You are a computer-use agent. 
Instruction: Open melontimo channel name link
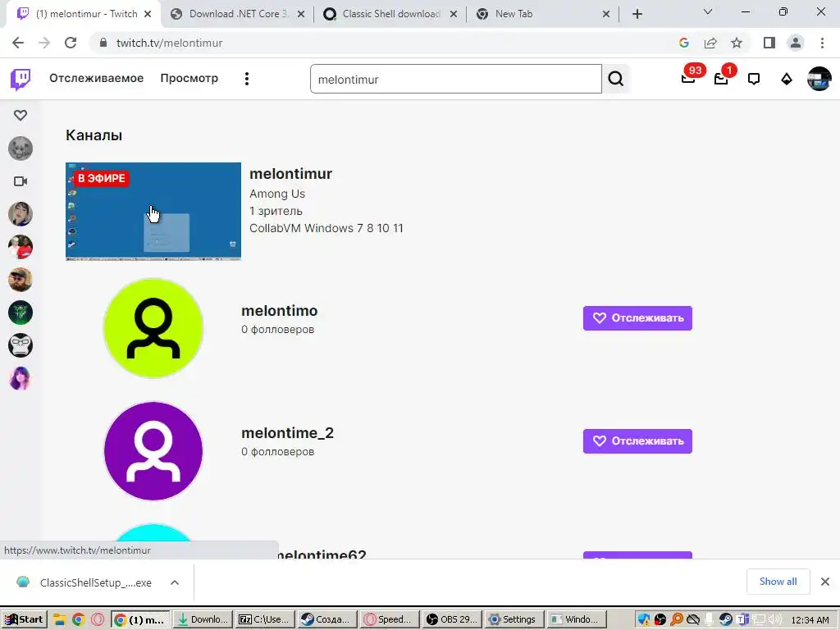pos(279,311)
